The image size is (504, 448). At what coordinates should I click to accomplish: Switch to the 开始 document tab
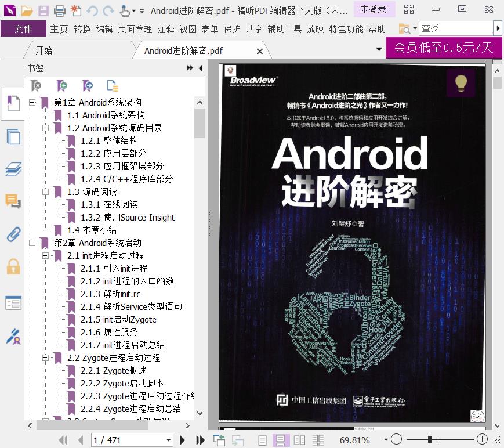[43, 50]
